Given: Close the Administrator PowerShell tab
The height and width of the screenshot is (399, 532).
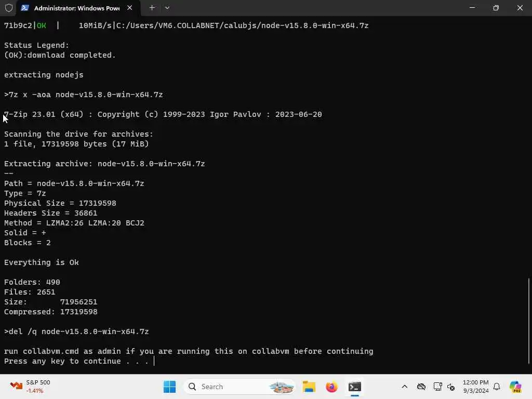Looking at the screenshot, I should tap(129, 8).
